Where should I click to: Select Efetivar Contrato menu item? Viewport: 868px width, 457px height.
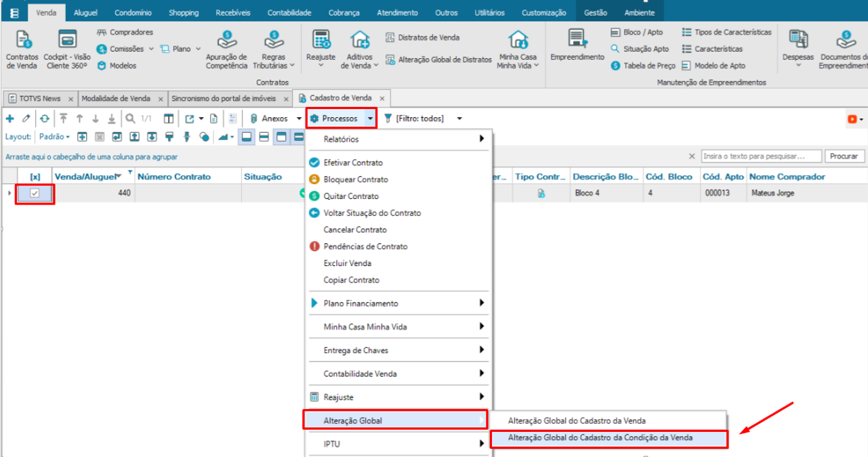tap(353, 162)
